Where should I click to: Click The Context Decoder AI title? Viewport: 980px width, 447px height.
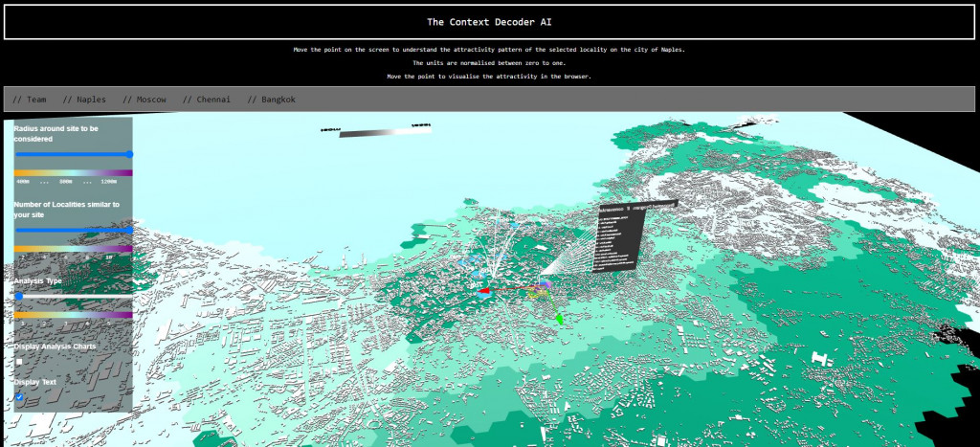pyautogui.click(x=489, y=21)
